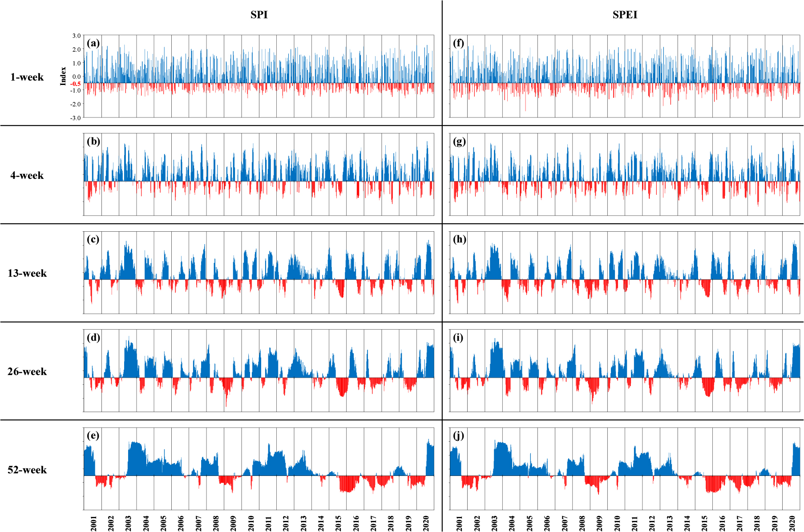804x532 pixels.
Task: Click year 2020 under SPI panel (e)
Action: coord(426,523)
